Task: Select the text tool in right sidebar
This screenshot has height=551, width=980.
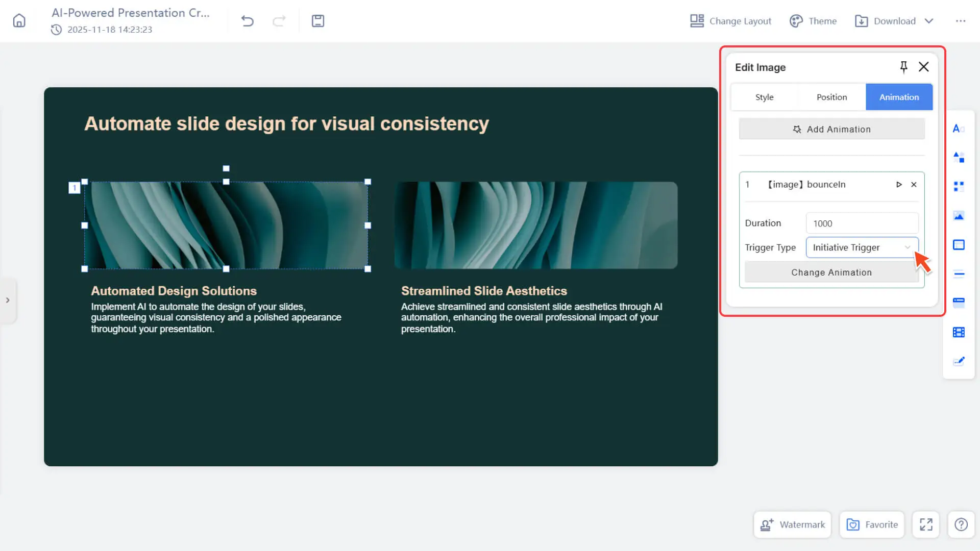Action: coord(958,129)
